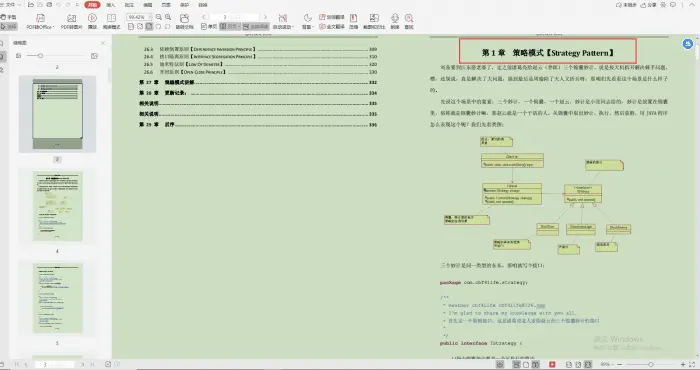This screenshot has height=370, width=700.
Task: Close the thumbnail panel
Action: [x=103, y=43]
